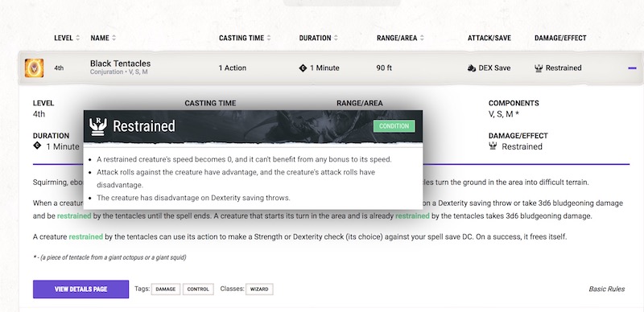
Task: Click the '4th' level cell in row
Action: [59, 68]
